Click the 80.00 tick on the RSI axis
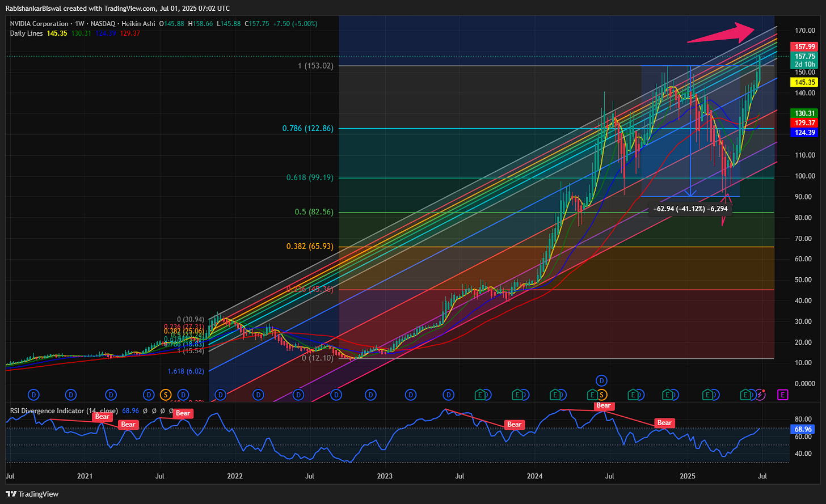Image resolution: width=826 pixels, height=504 pixels. click(802, 421)
